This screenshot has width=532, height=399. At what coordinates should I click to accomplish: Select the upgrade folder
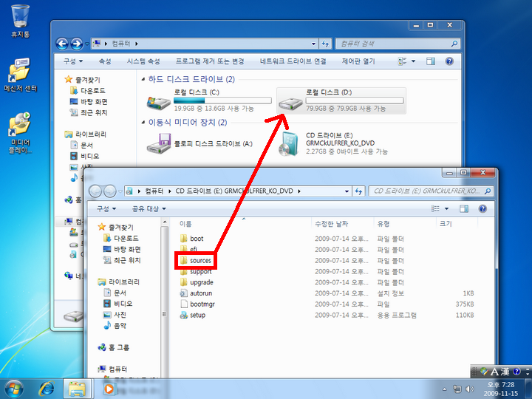[197, 282]
